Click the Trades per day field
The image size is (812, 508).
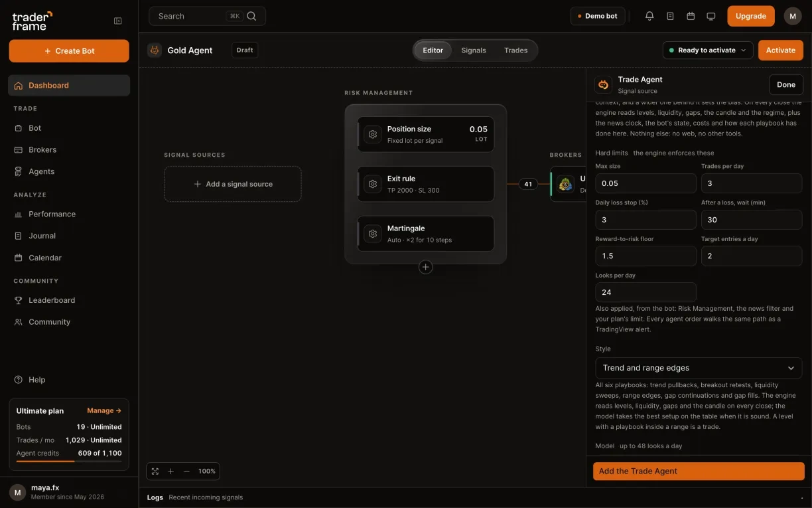[752, 183]
